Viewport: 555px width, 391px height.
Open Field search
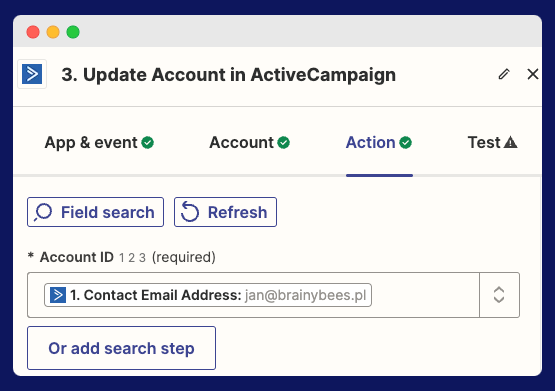(x=96, y=212)
